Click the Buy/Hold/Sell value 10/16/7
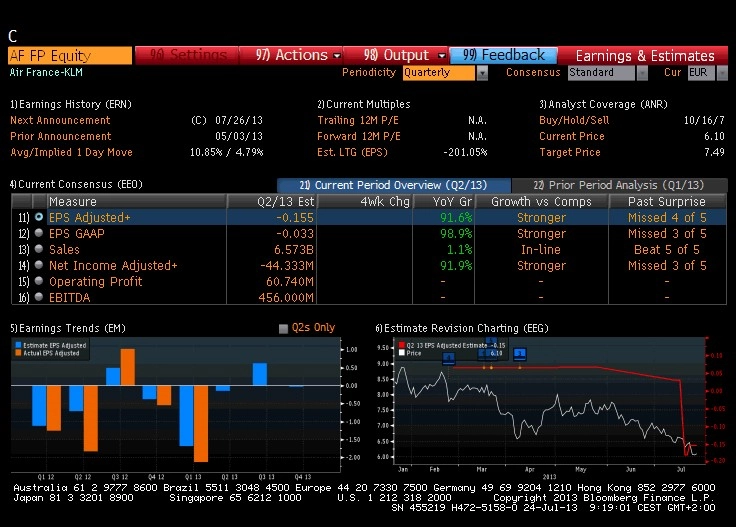736x527 pixels. tap(704, 120)
